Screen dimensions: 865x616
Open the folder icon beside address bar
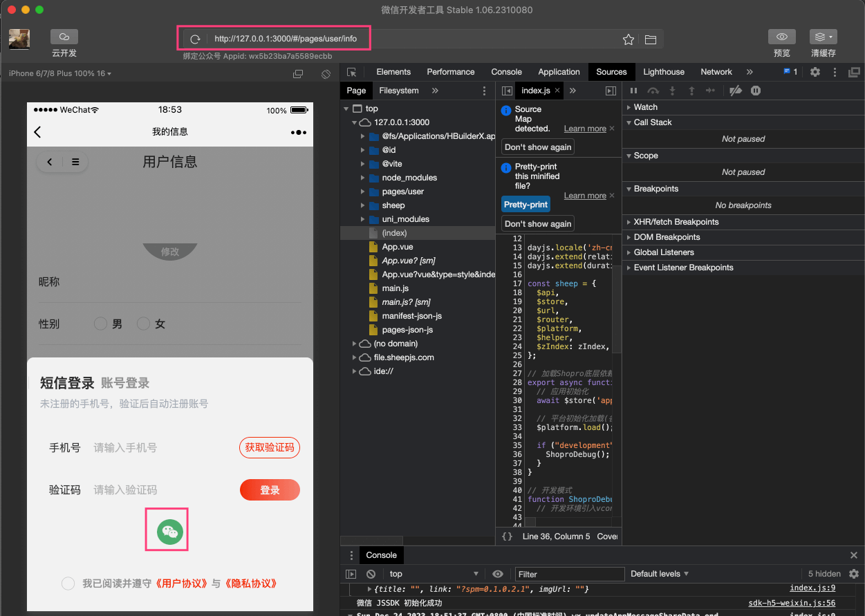click(650, 39)
